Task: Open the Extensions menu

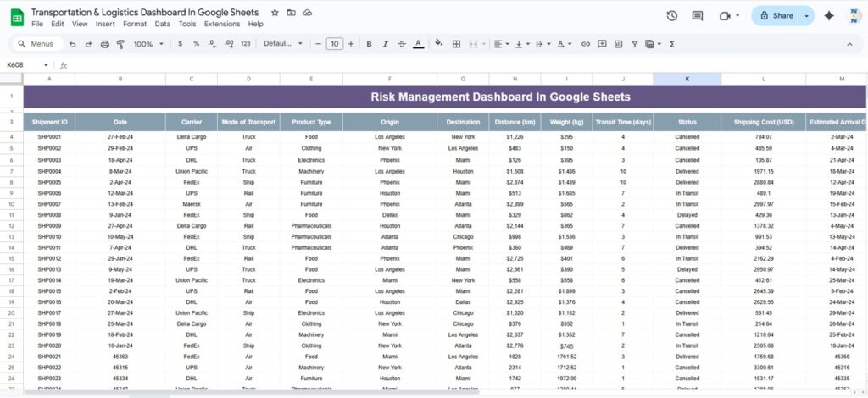Action: (222, 24)
